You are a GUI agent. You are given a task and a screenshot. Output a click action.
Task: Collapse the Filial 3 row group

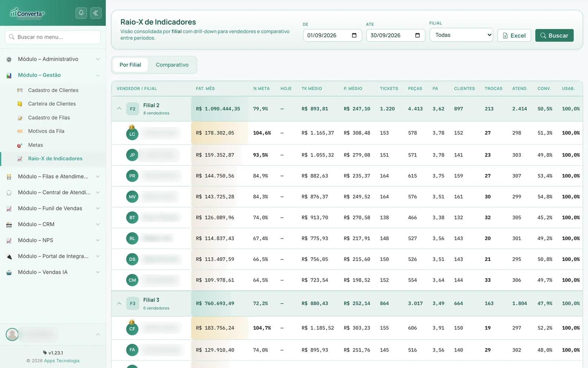(x=119, y=304)
